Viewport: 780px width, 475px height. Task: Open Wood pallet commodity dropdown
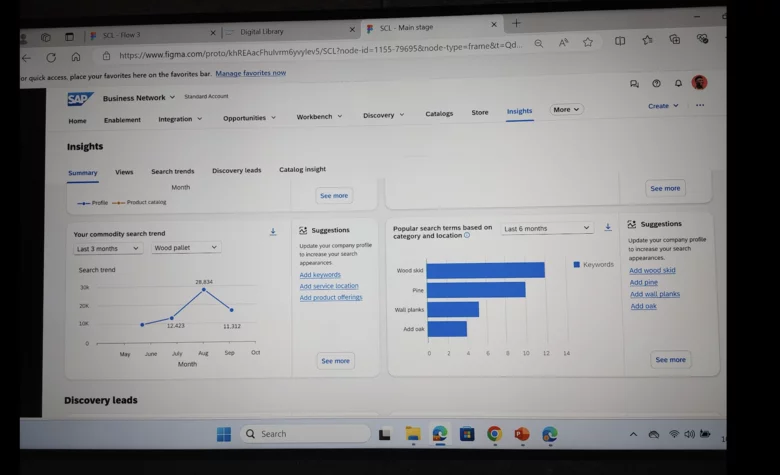point(186,247)
